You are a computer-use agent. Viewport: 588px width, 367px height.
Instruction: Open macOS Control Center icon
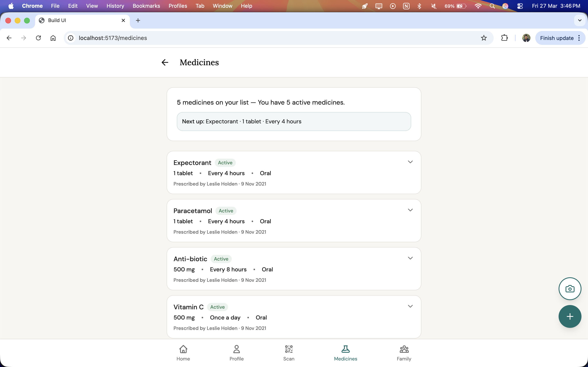pos(520,6)
